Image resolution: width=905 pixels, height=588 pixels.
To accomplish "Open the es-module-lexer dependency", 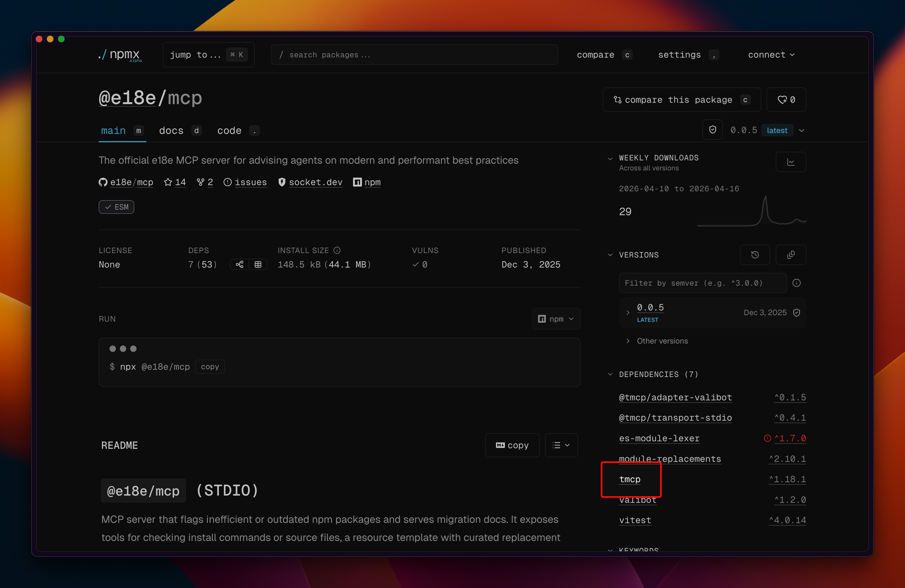I will click(659, 438).
